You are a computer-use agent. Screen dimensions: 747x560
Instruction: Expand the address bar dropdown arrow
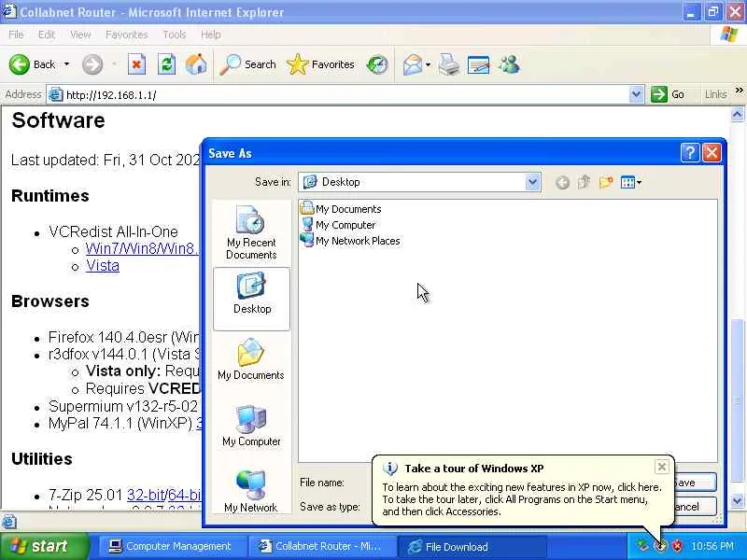(636, 94)
